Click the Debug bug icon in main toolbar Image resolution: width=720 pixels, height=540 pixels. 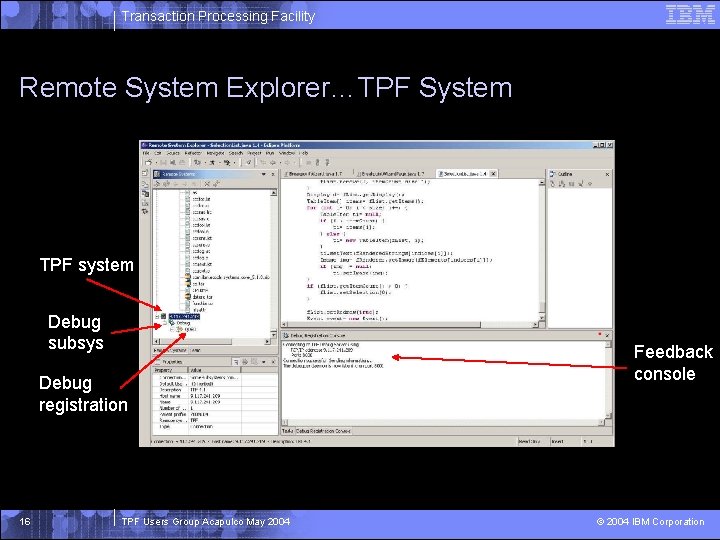197,163
